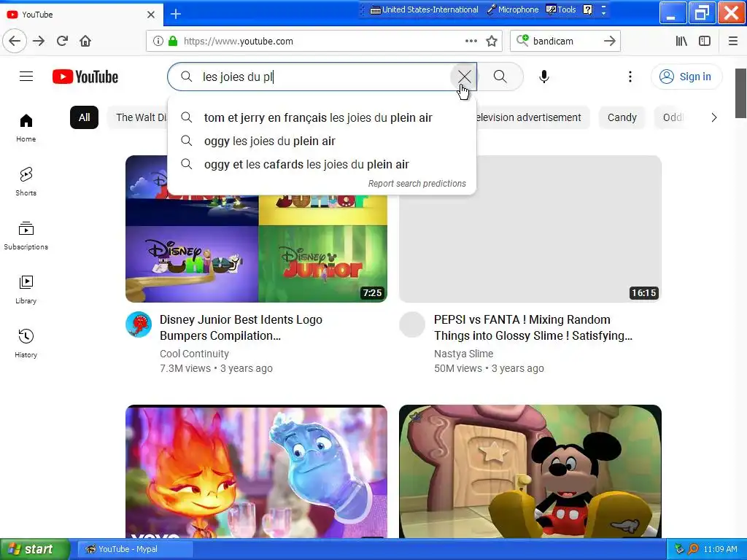Click YouTube - Mypal taskbar button
The height and width of the screenshot is (560, 747).
135,549
